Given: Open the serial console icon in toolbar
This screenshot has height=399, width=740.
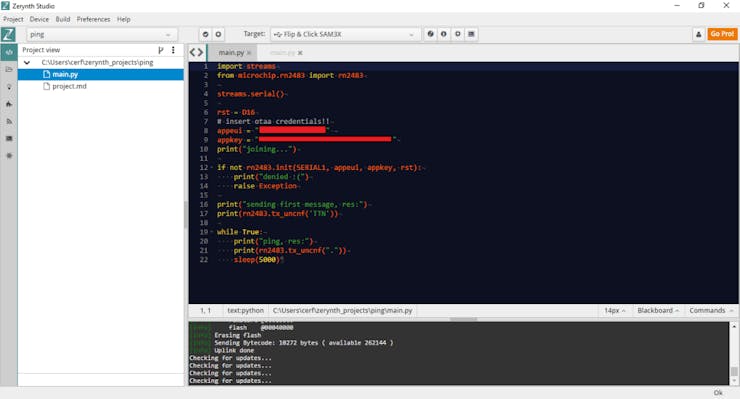Looking at the screenshot, I should [x=471, y=34].
